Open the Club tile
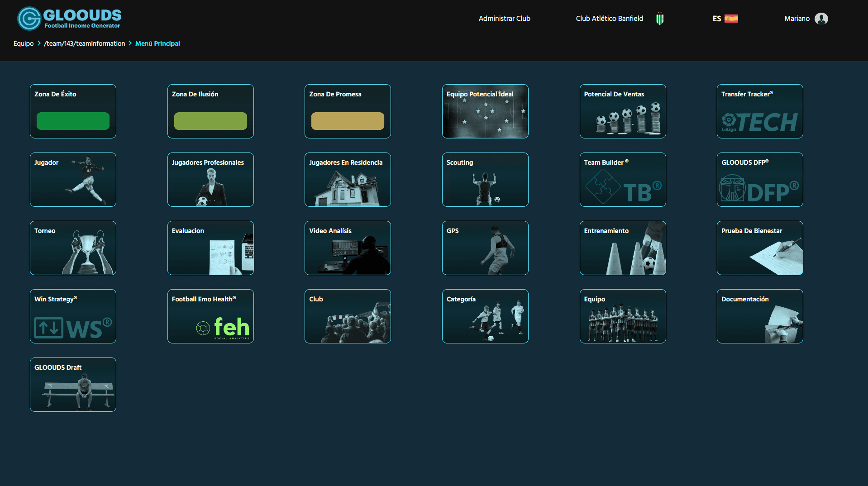Viewport: 868px width, 486px height. click(348, 316)
